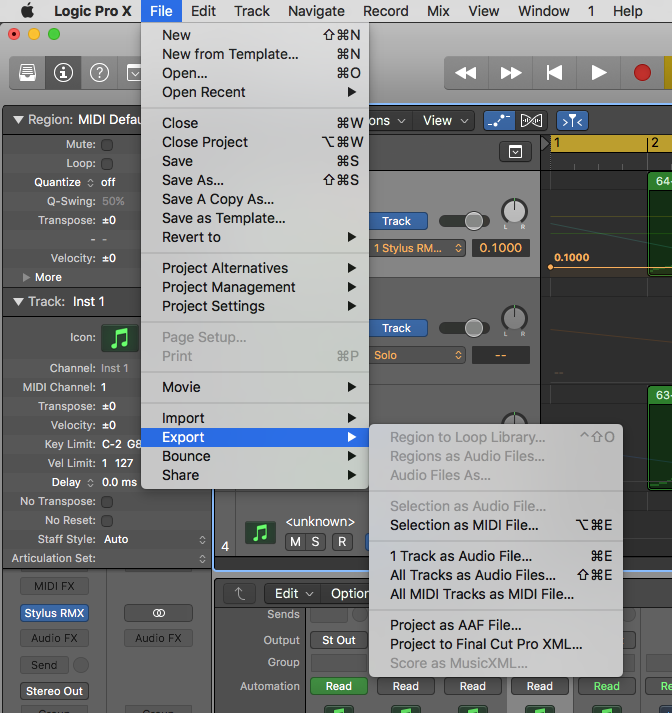Toggle the automation curve button in toolbar
This screenshot has width=672, height=713.
pos(499,120)
